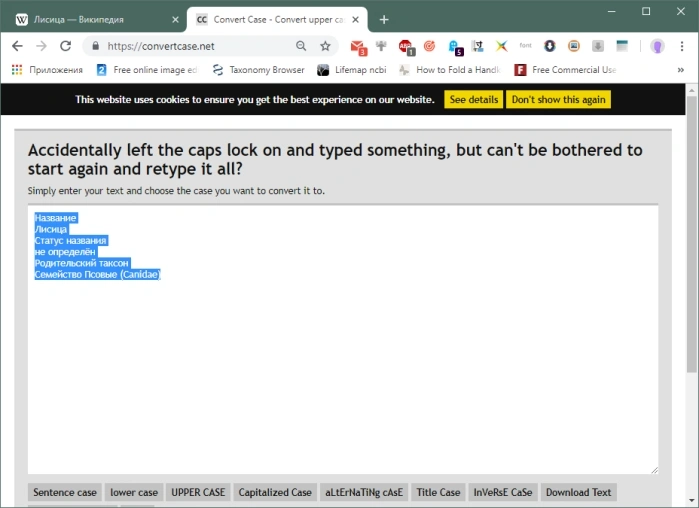Click the page vertical scrollbar thumb
This screenshot has height=508, width=699.
pos(691,234)
